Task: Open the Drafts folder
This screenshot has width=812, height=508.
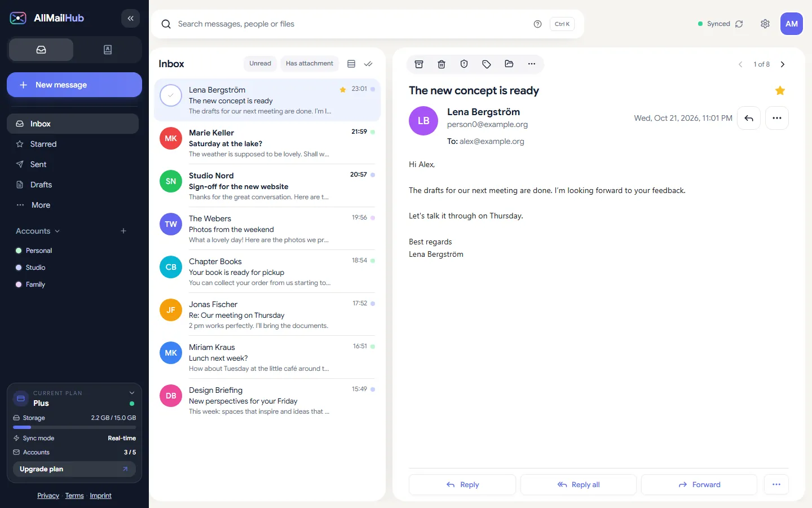Action: 73,185
